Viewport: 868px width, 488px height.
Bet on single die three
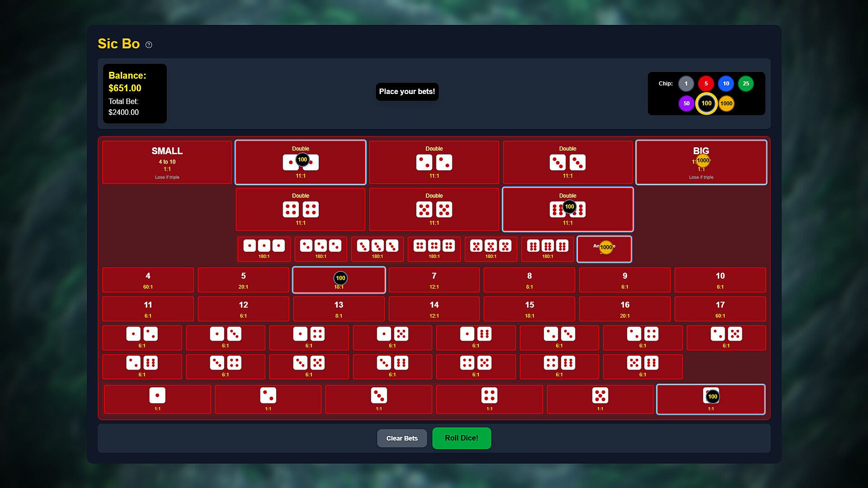pos(378,399)
